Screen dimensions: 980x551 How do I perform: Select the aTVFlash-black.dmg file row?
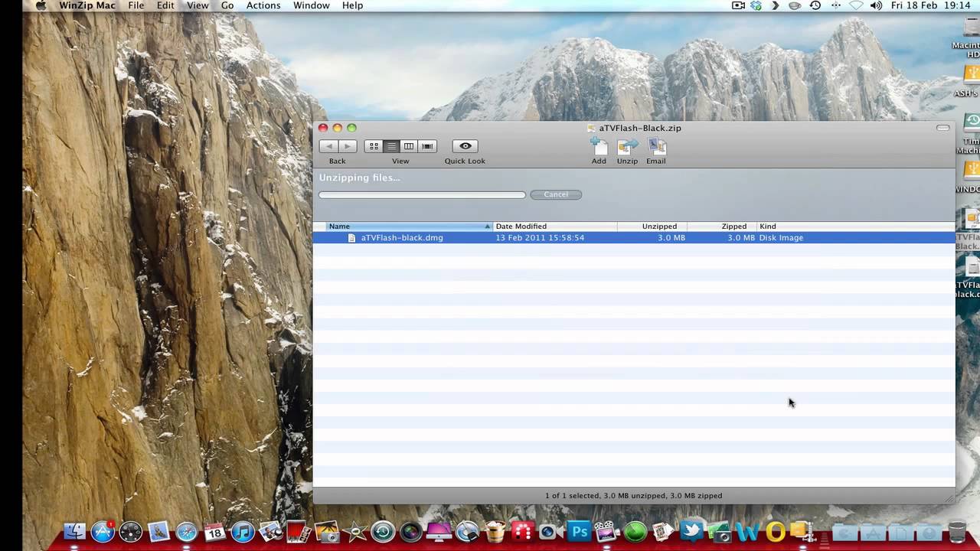(x=634, y=238)
